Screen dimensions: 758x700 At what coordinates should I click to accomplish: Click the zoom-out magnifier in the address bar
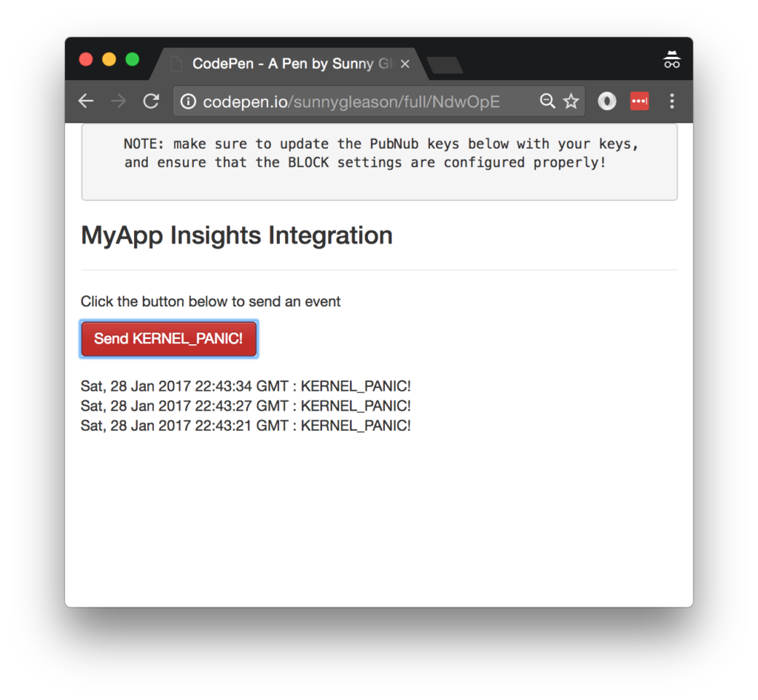(x=547, y=101)
